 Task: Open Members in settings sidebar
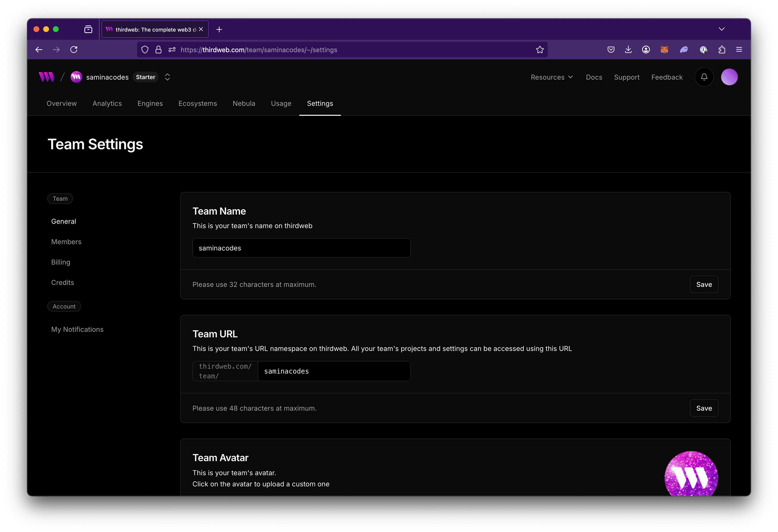pos(66,242)
